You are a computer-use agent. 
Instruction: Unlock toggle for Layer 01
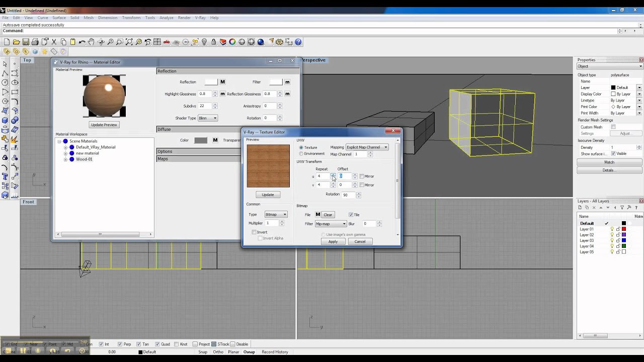point(618,229)
